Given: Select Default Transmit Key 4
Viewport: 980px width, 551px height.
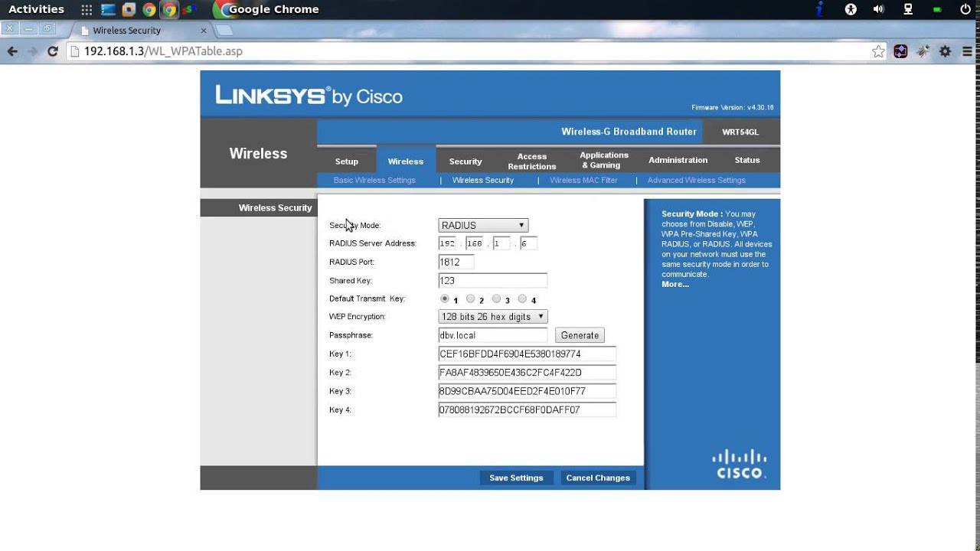Looking at the screenshot, I should 522,299.
